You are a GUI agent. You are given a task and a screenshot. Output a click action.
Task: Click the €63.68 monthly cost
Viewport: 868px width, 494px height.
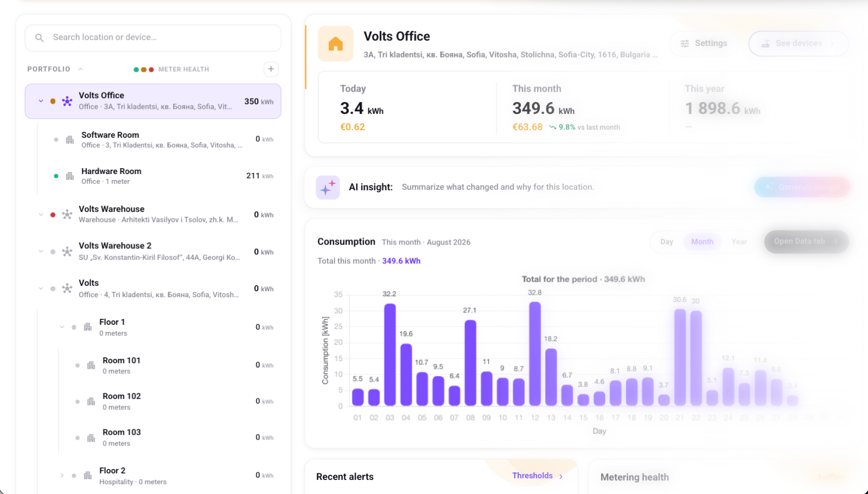527,127
